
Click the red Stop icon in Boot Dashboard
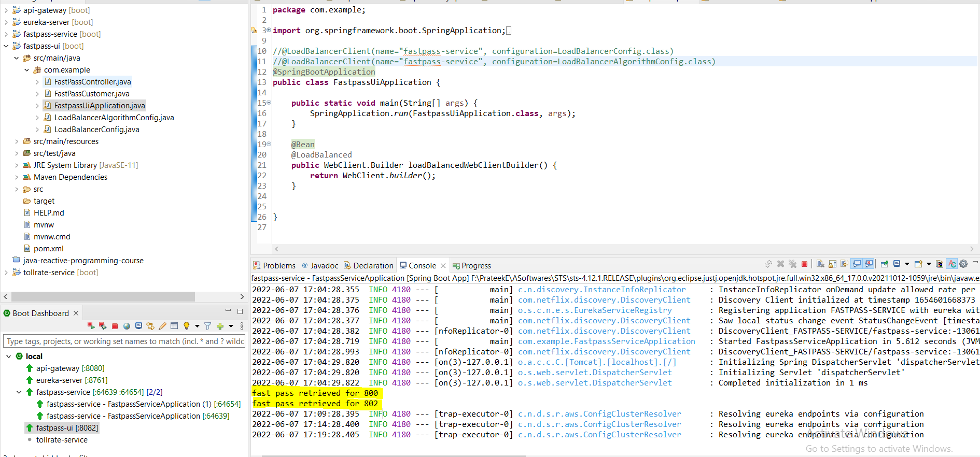pos(115,326)
